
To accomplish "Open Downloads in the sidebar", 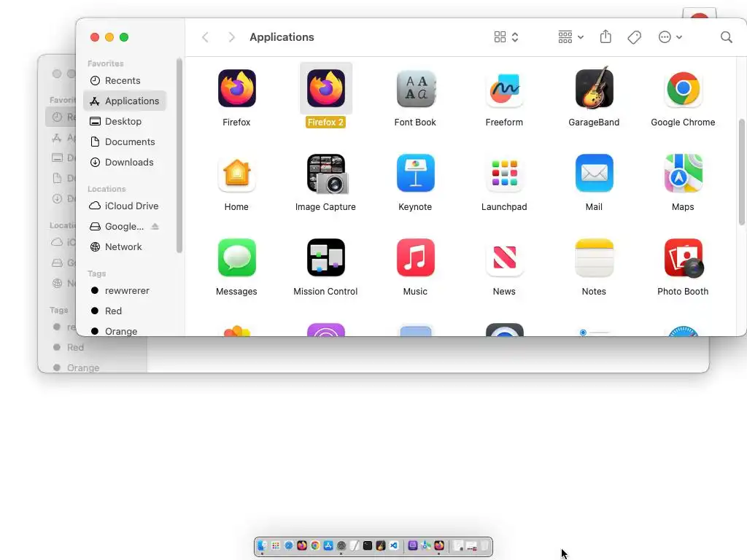I will [125, 163].
